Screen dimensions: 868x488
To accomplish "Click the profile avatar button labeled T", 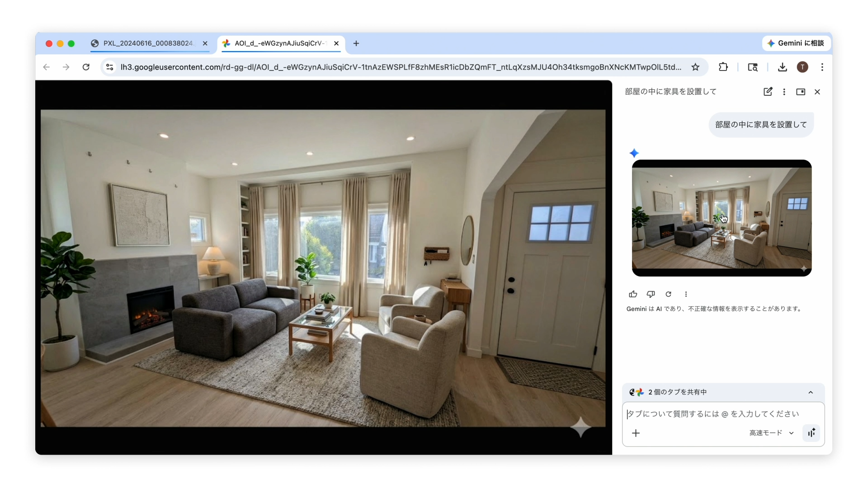I will [x=802, y=67].
